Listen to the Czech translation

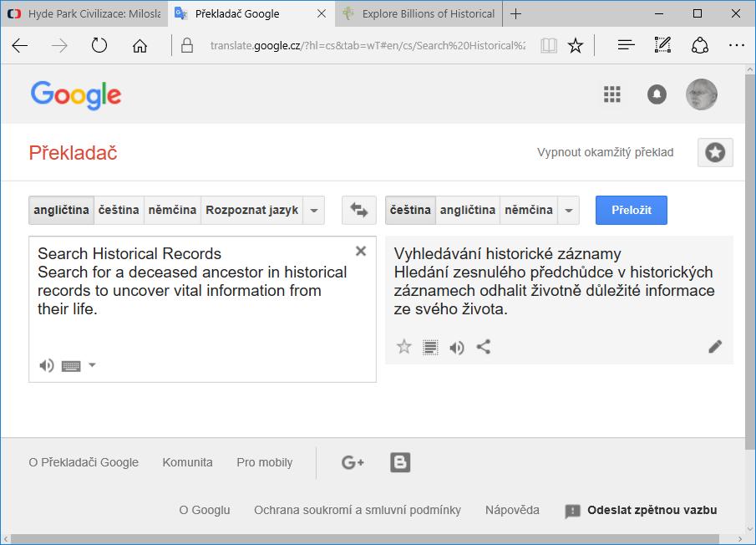pos(457,347)
